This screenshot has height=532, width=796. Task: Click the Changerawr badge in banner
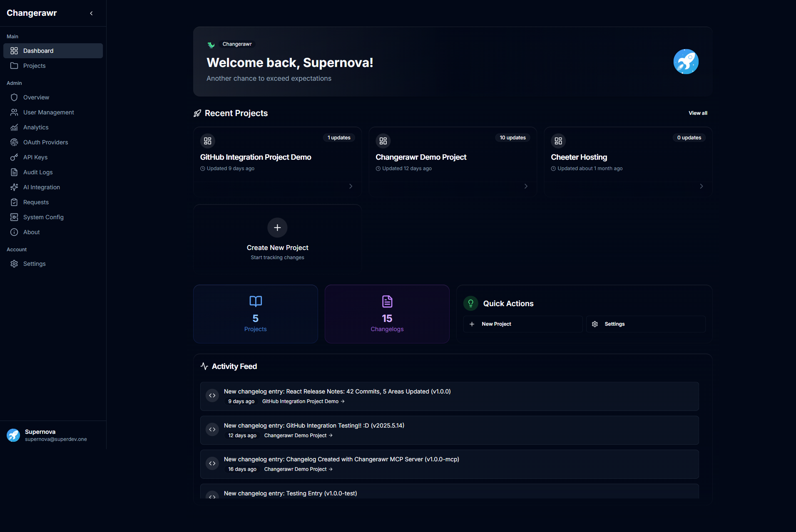(237, 44)
